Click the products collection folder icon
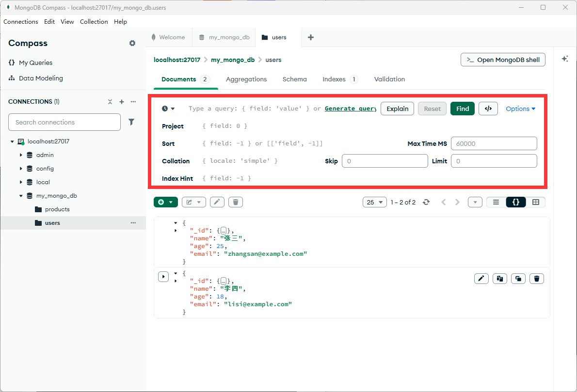This screenshot has height=392, width=577. [x=38, y=209]
